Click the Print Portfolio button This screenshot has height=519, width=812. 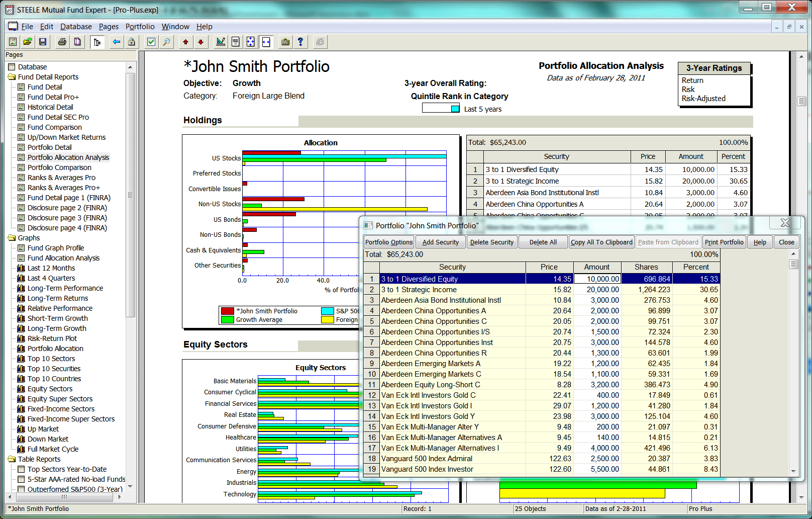(x=724, y=242)
